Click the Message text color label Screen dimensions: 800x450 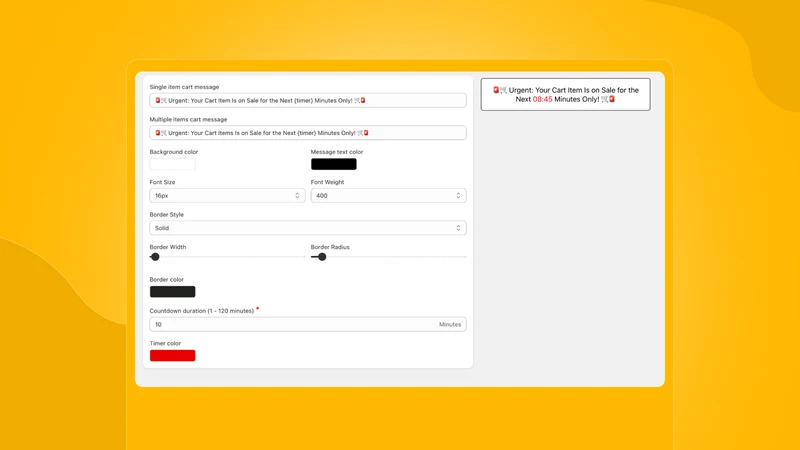337,152
